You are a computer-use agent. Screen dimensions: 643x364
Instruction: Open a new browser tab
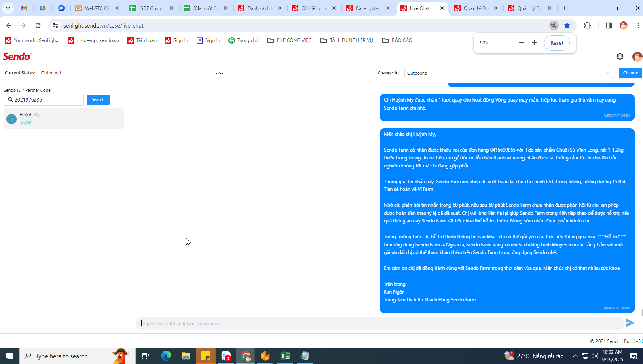[564, 8]
